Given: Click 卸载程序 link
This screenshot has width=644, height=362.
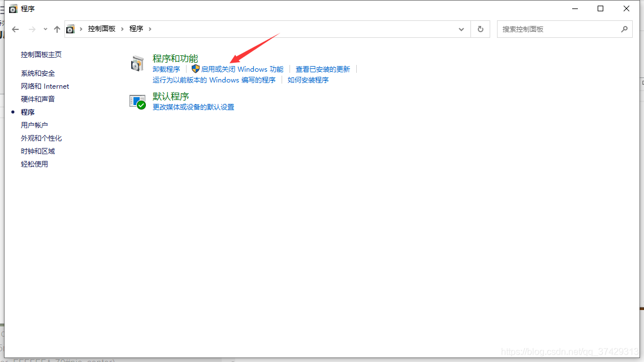Looking at the screenshot, I should coord(166,69).
